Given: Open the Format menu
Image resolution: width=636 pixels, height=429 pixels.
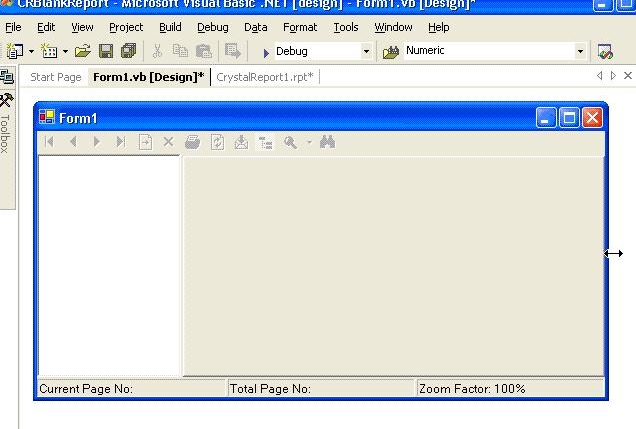Looking at the screenshot, I should [x=300, y=27].
